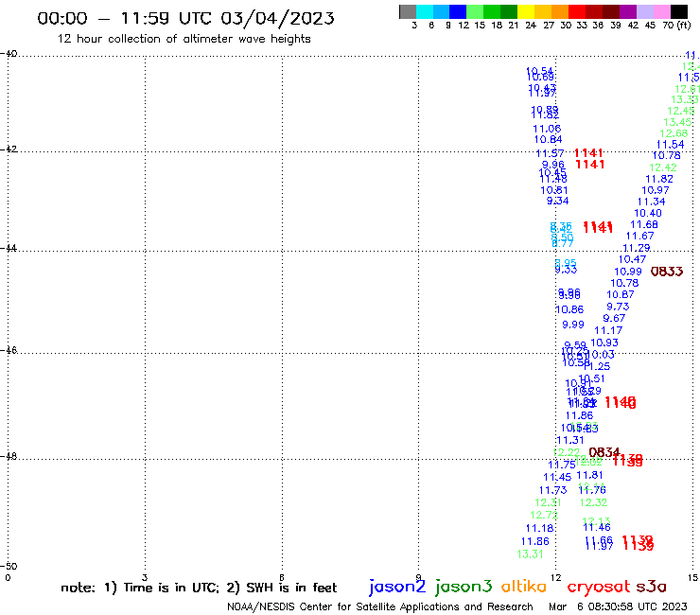Pick the yellow 24 ft legend swatch
This screenshot has height=615, width=700.
pyautogui.click(x=526, y=11)
